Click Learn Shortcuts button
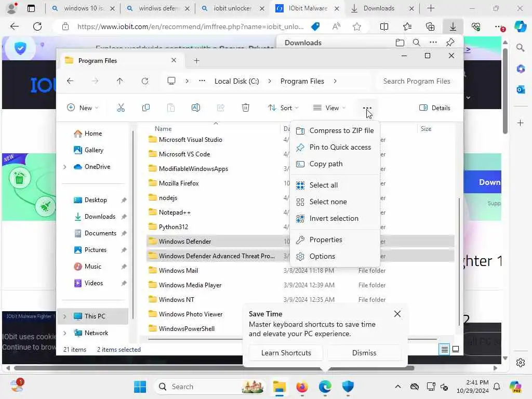Image resolution: width=532 pixels, height=399 pixels. pos(286,353)
